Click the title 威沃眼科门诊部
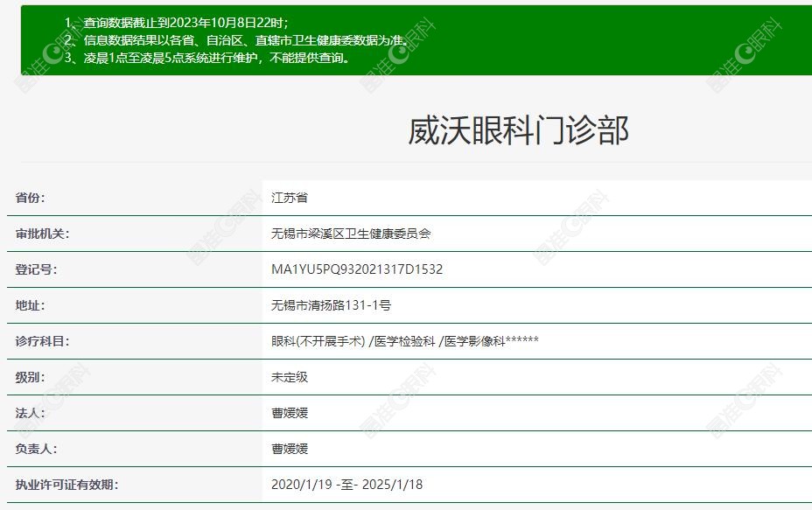This screenshot has width=812, height=510. (518, 130)
